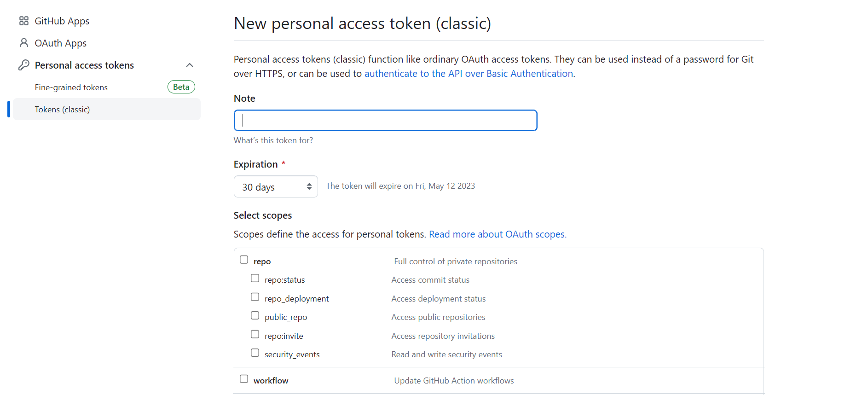Check the repo:status scope

(x=255, y=278)
